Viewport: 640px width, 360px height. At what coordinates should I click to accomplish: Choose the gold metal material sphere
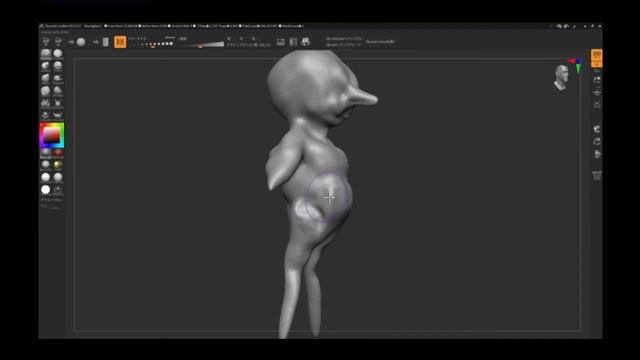pyautogui.click(x=58, y=165)
